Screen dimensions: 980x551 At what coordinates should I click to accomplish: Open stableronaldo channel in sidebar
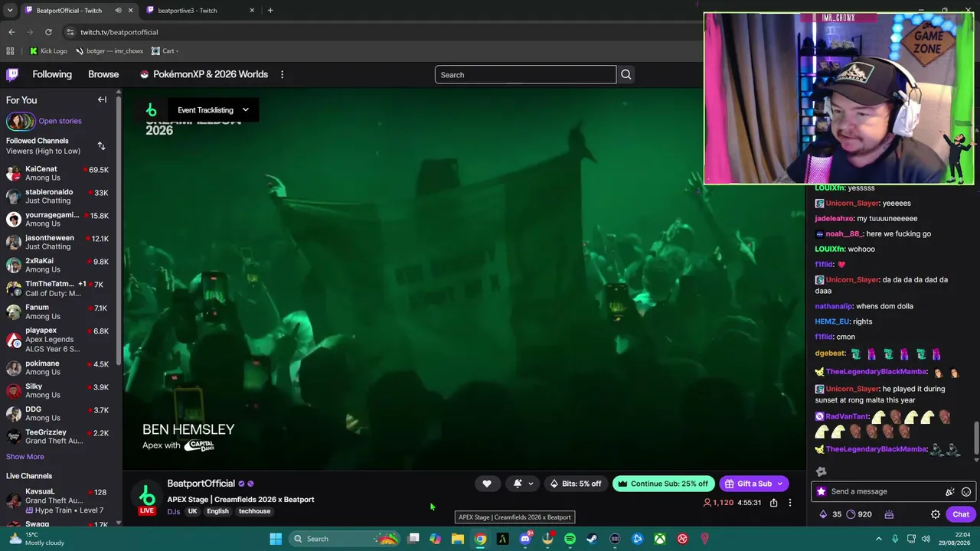tap(57, 196)
